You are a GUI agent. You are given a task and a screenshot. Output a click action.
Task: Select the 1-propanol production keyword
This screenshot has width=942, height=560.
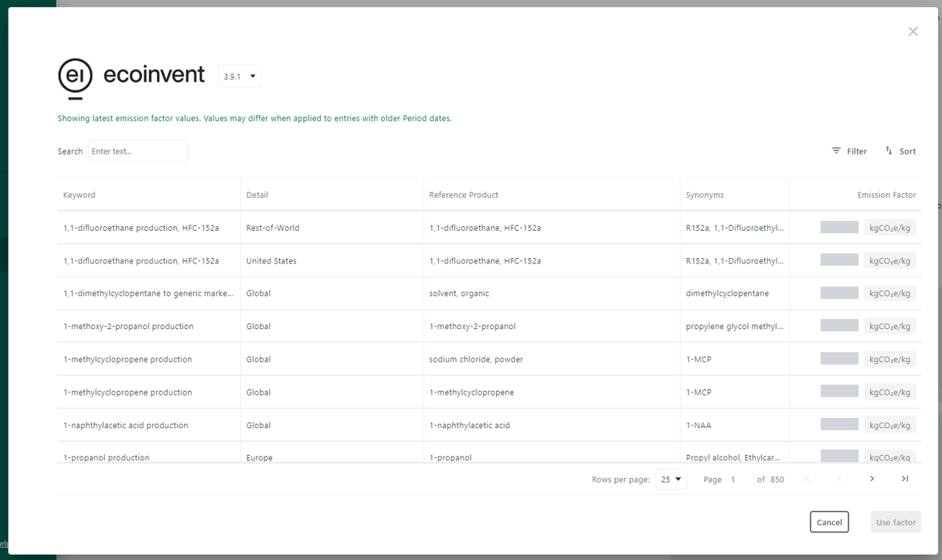tap(107, 457)
